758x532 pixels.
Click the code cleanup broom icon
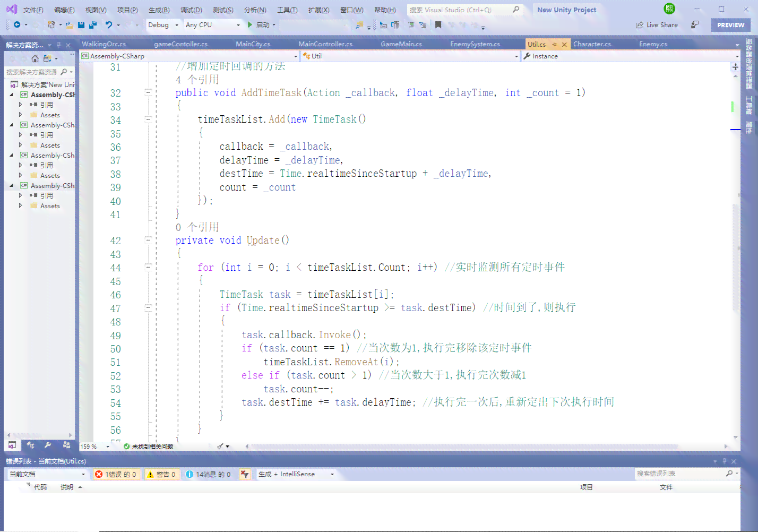click(220, 447)
